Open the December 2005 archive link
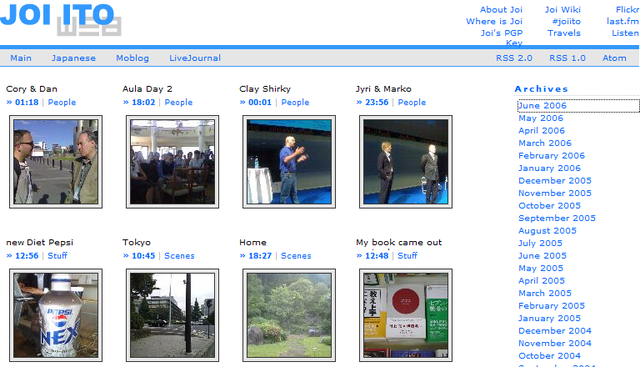This screenshot has height=367, width=640. click(555, 181)
